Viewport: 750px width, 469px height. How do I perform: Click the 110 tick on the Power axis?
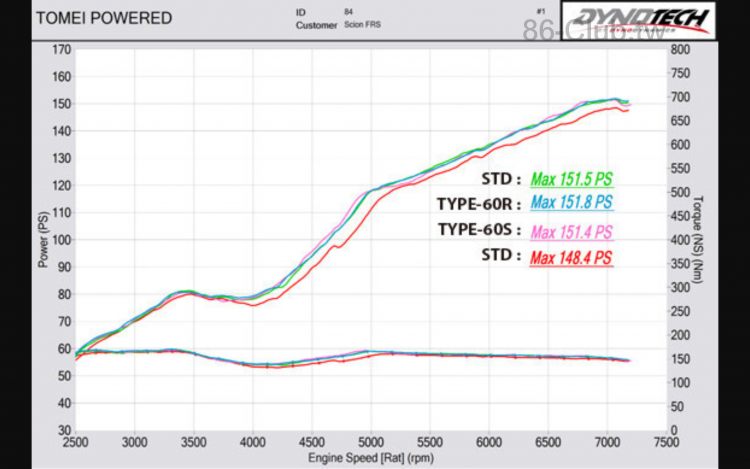[x=61, y=213]
